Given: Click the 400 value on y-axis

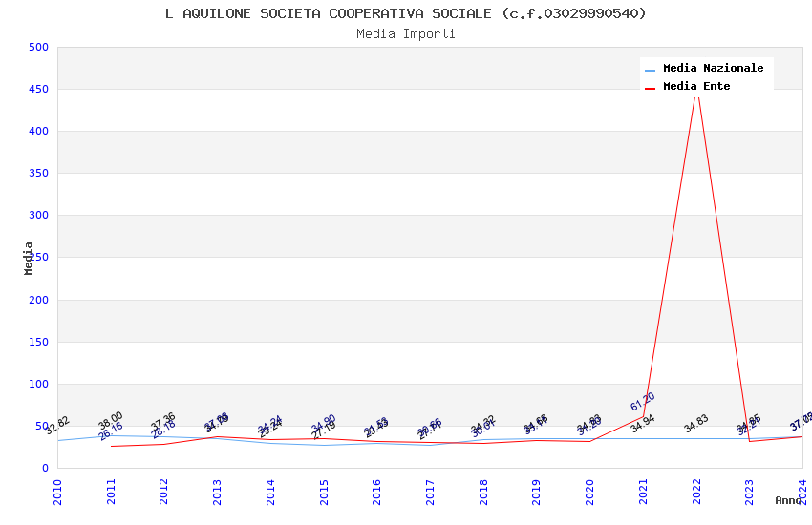Looking at the screenshot, I should [39, 132].
